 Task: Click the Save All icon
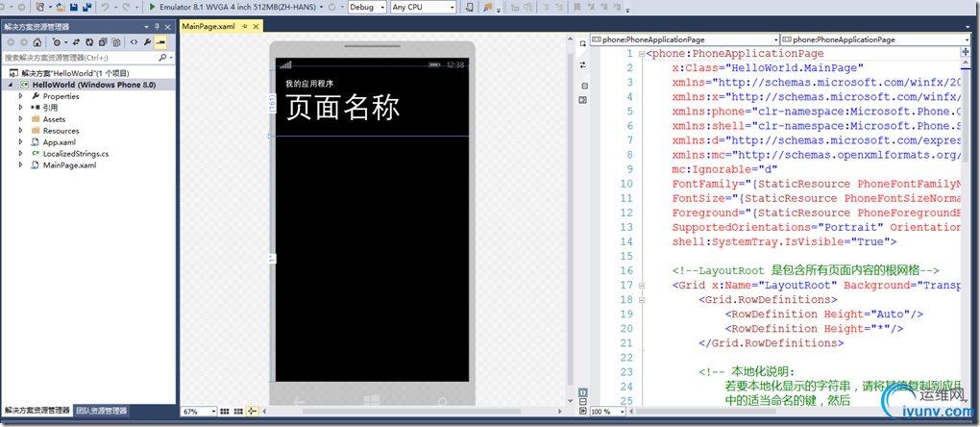86,7
